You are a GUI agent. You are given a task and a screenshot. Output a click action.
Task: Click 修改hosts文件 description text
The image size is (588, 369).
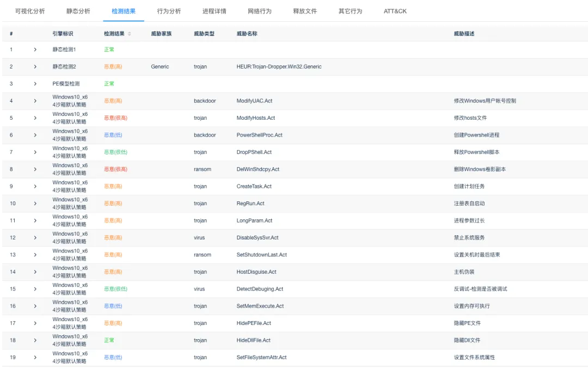470,118
